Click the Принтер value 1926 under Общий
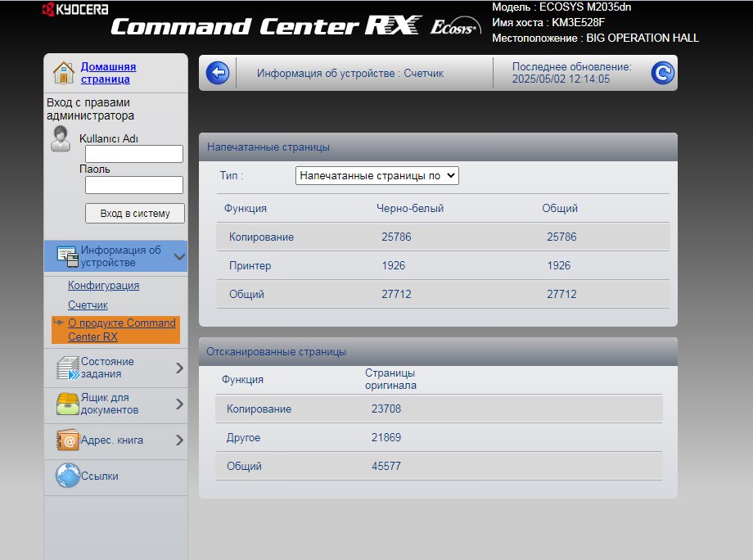753x560 pixels. pos(558,265)
